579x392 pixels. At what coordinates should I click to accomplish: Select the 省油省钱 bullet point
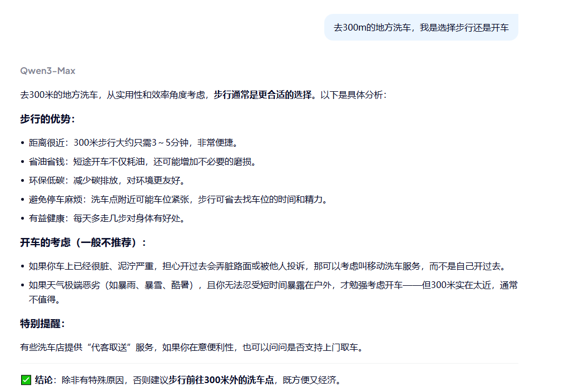142,162
